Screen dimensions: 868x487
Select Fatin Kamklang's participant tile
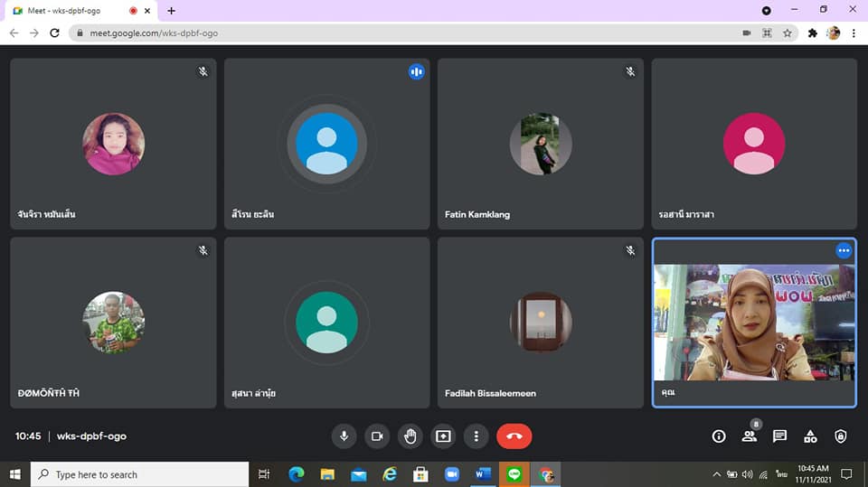pos(541,144)
